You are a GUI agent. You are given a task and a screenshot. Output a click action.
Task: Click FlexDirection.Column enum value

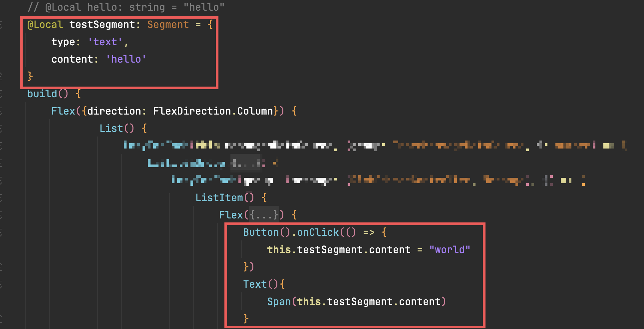(x=213, y=111)
